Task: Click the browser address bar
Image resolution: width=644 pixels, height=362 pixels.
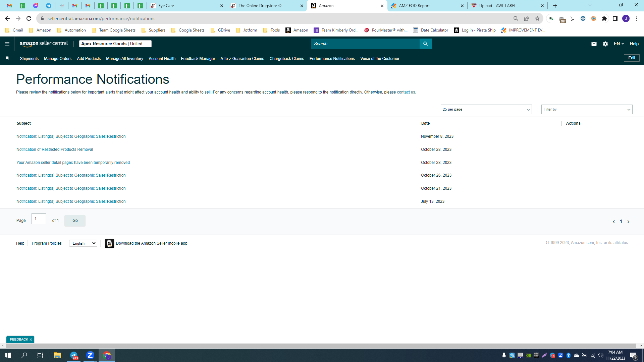Action: (275, 18)
